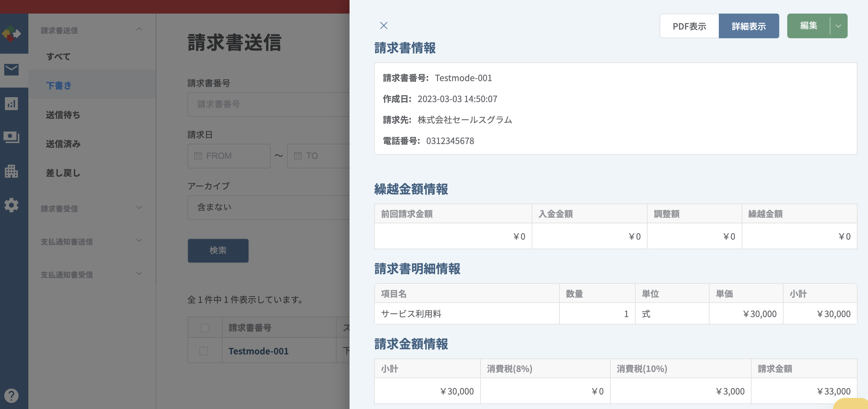Click the 検索 search button
Image resolution: width=868 pixels, height=409 pixels.
point(218,250)
